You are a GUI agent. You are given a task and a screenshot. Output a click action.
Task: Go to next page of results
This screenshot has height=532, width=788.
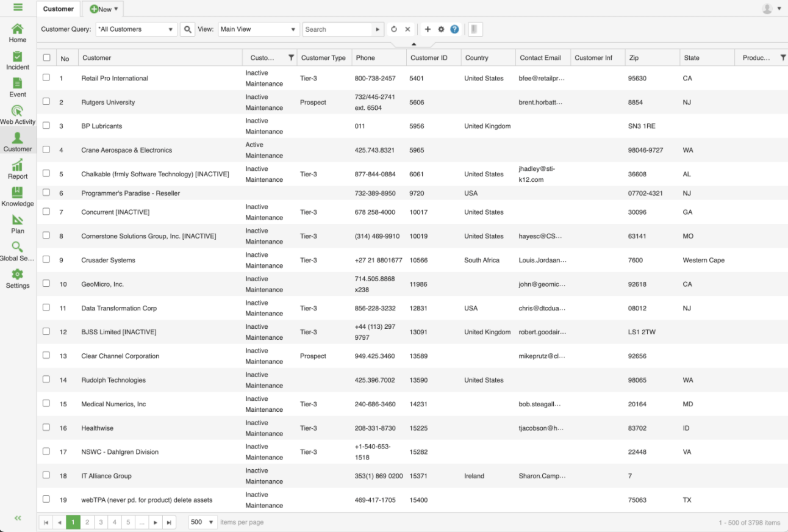point(156,523)
